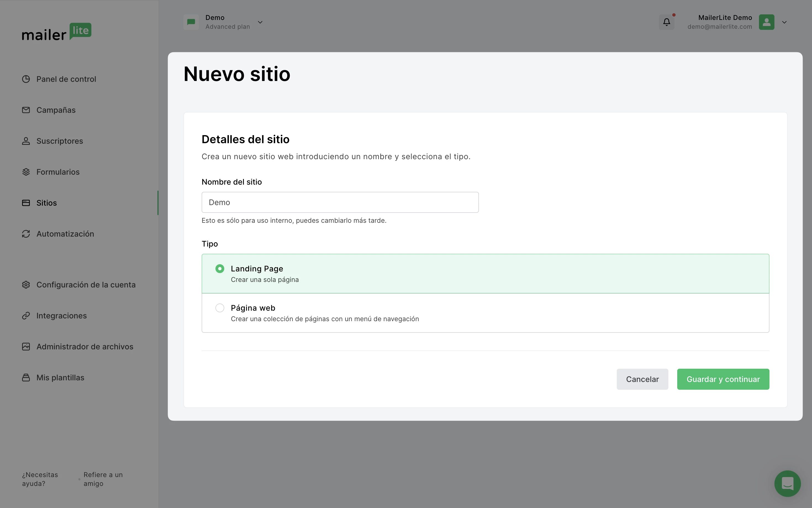Open the notifications bell

click(x=666, y=22)
